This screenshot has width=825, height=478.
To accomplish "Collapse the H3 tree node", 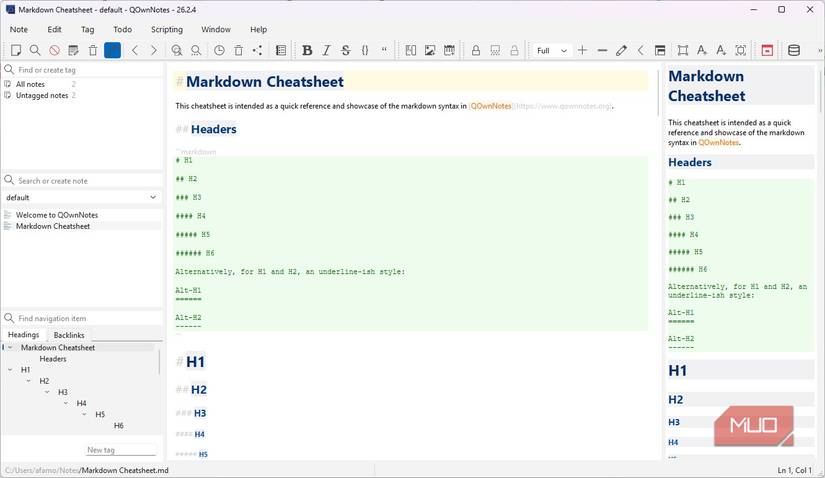I will pos(47,392).
